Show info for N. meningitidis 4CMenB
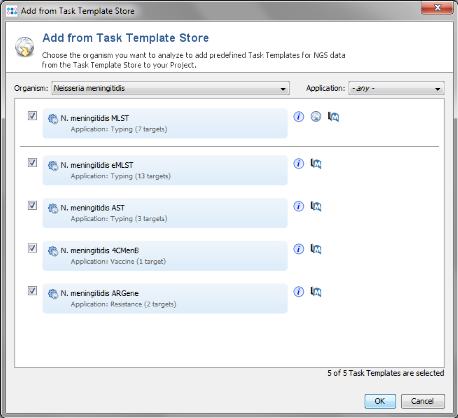This screenshot has height=418, width=458. point(299,249)
